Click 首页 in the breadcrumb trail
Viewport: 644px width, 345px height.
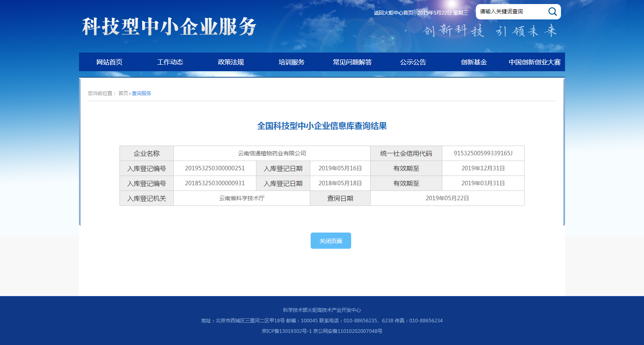tap(123, 93)
